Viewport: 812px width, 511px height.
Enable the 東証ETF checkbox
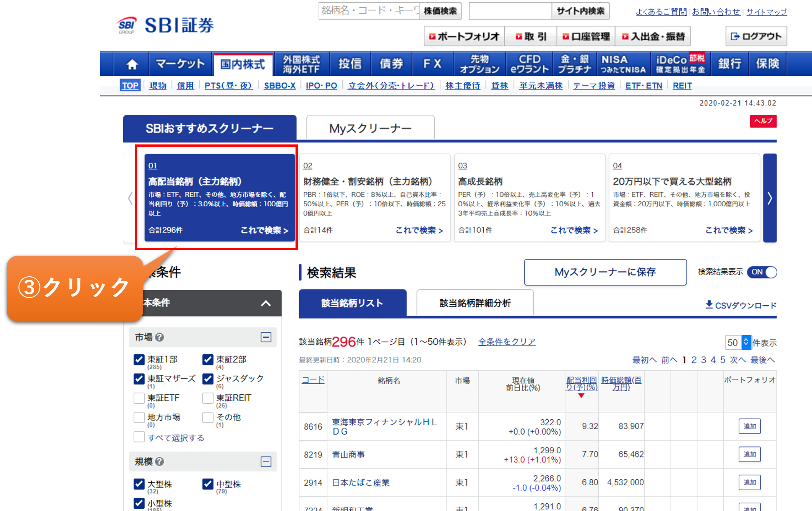[139, 398]
